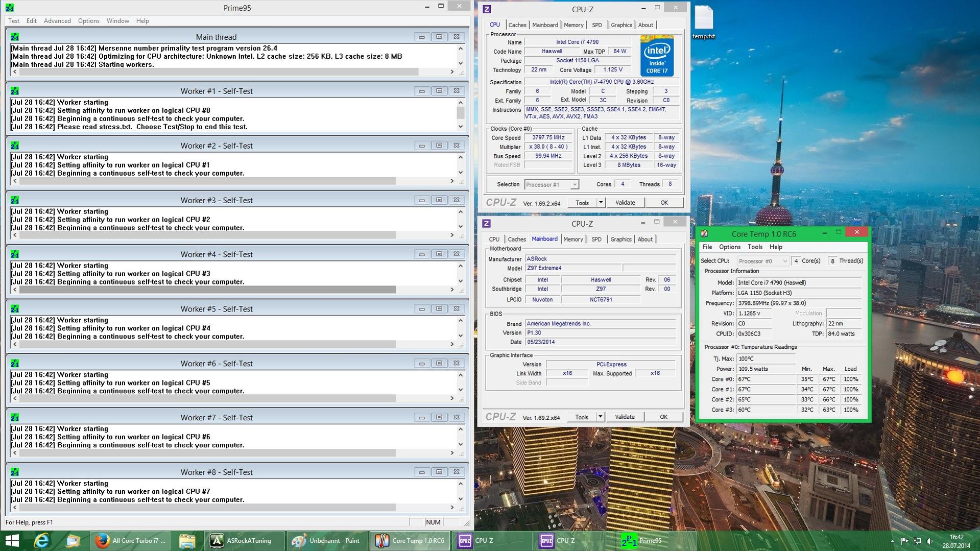Click Validate in the lower CPU-Z window

coord(625,417)
